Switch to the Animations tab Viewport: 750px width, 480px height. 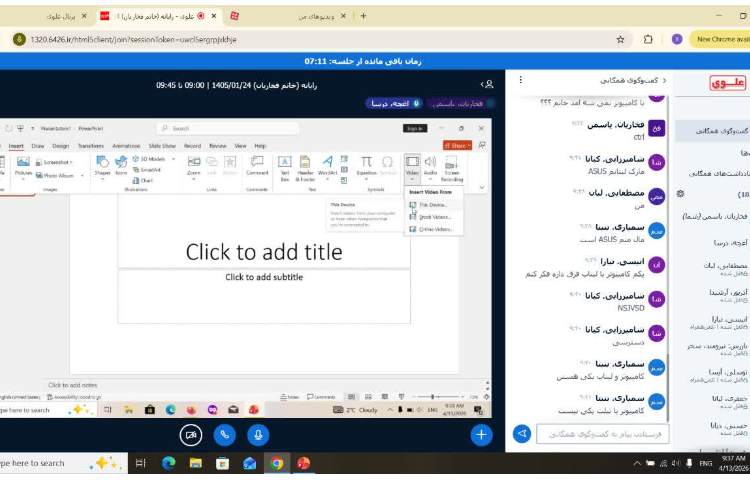(126, 146)
